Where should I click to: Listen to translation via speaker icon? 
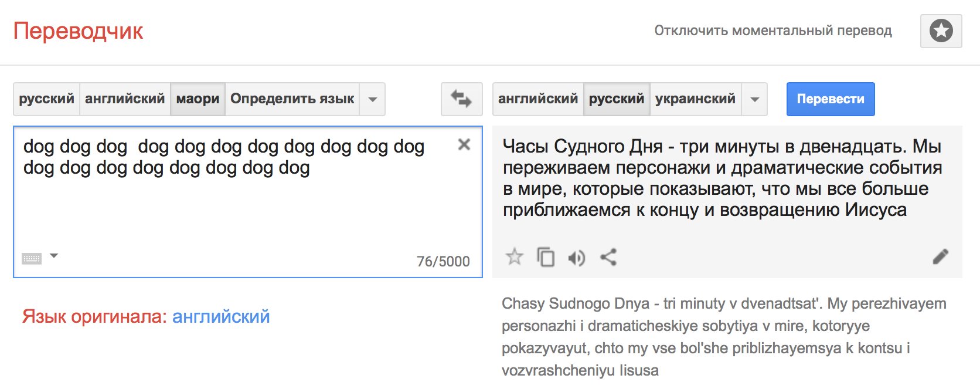(x=577, y=258)
